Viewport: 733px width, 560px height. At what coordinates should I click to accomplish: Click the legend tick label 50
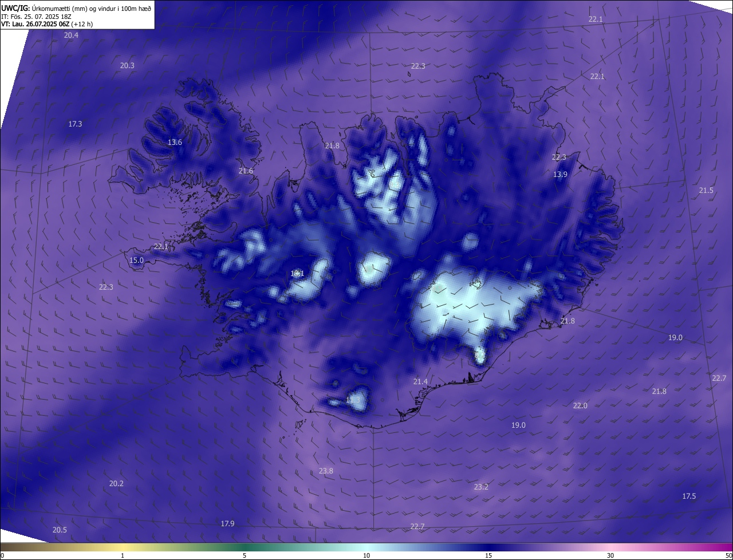728,555
